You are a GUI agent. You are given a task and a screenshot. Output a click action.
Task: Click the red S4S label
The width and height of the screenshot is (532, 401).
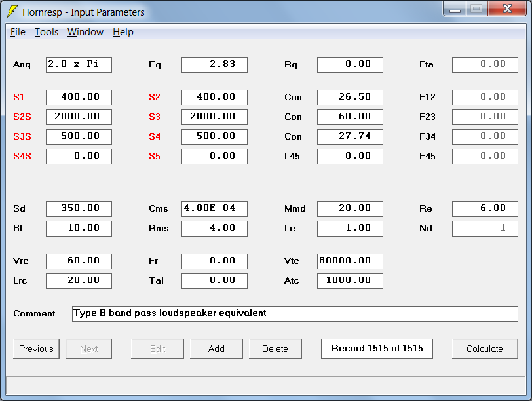(22, 157)
